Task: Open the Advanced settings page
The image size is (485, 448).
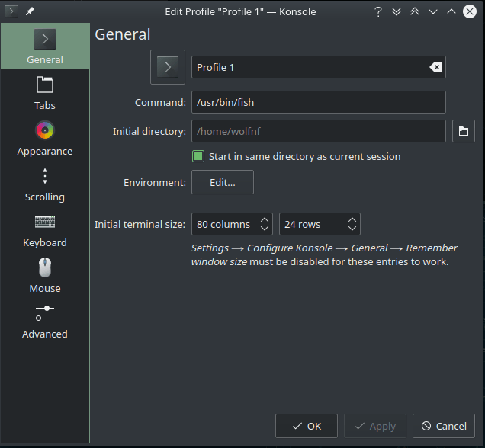Action: point(45,322)
